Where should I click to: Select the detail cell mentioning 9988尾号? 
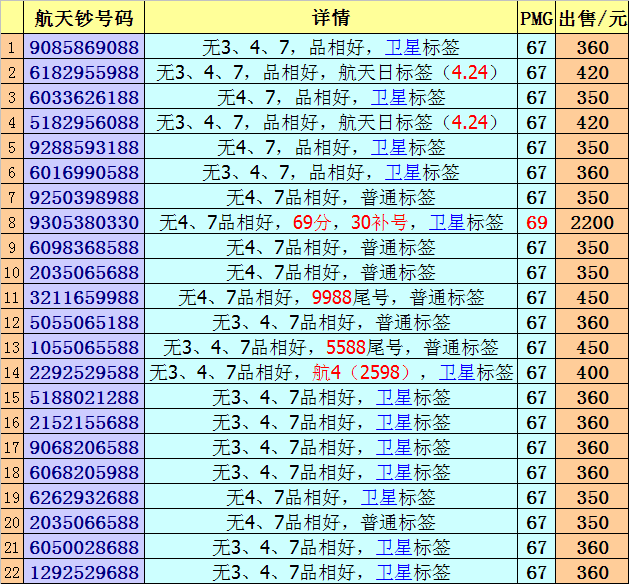(331, 297)
